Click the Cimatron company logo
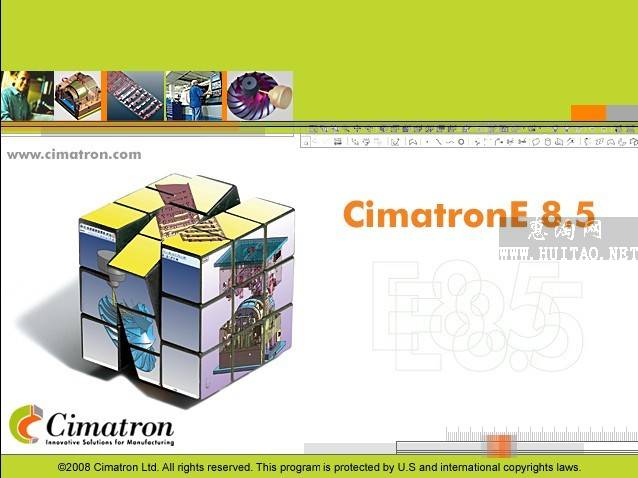This screenshot has height=478, width=638. (92, 425)
